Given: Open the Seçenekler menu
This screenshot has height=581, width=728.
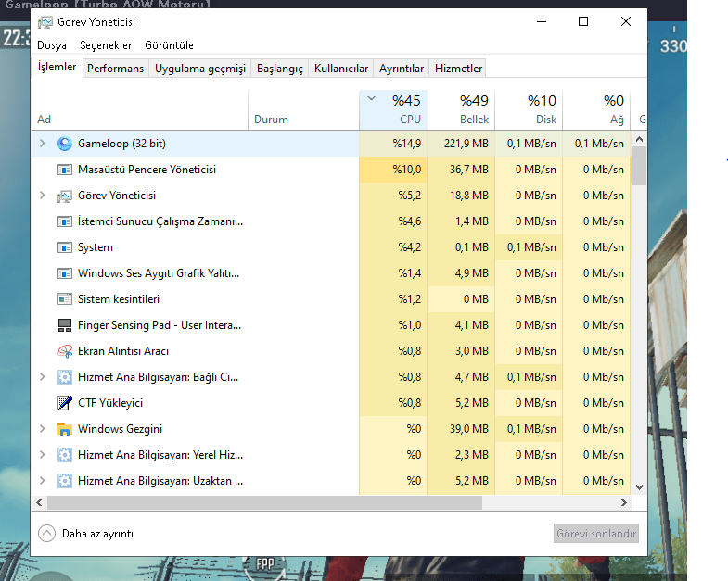Looking at the screenshot, I should 106,45.
